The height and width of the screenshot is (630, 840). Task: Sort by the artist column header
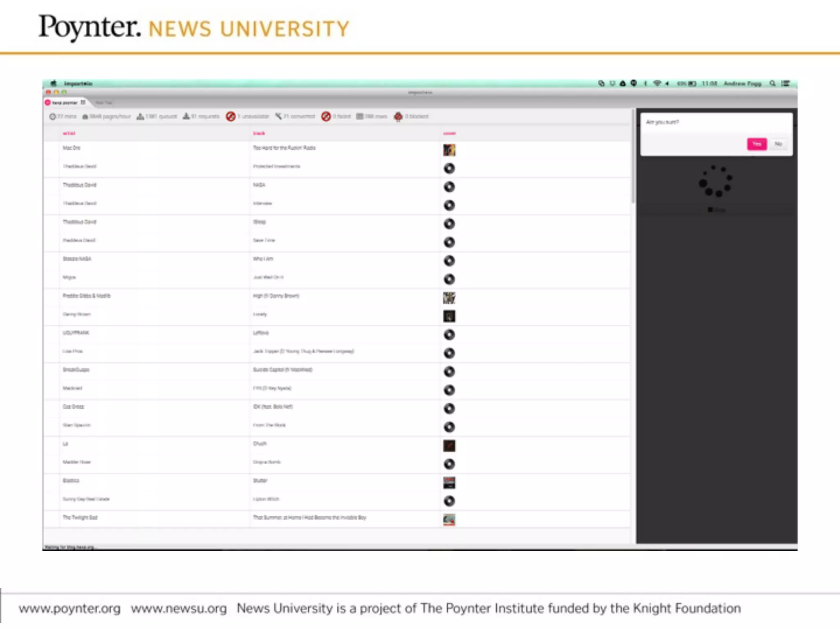point(69,133)
